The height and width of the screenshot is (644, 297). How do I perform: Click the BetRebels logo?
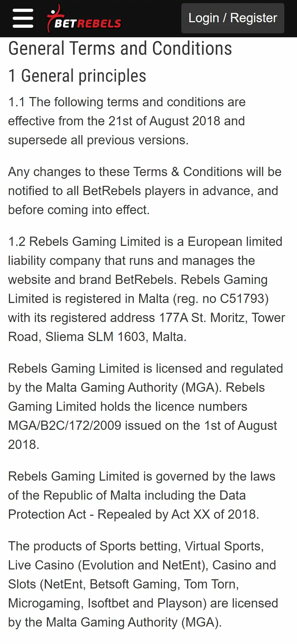click(x=84, y=19)
